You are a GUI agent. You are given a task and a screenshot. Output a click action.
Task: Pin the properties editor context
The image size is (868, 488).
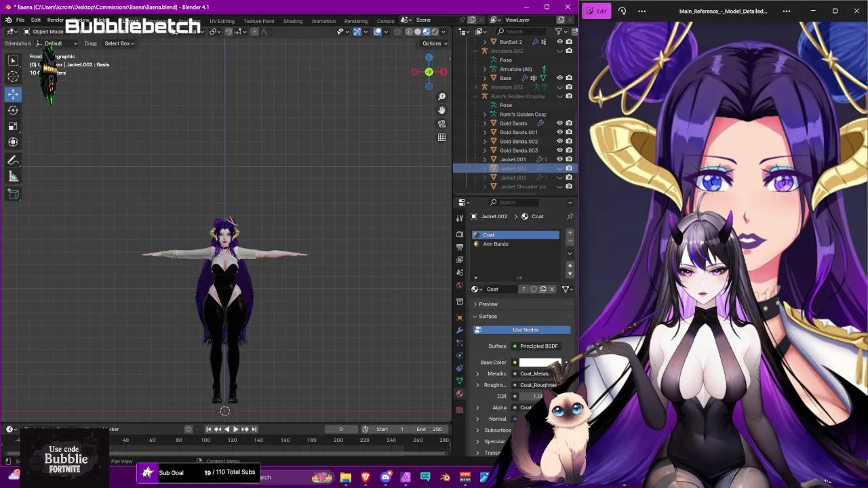(570, 216)
